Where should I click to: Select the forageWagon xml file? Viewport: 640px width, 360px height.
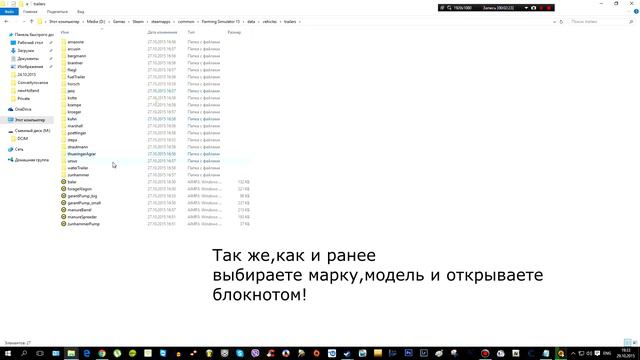tap(80, 189)
